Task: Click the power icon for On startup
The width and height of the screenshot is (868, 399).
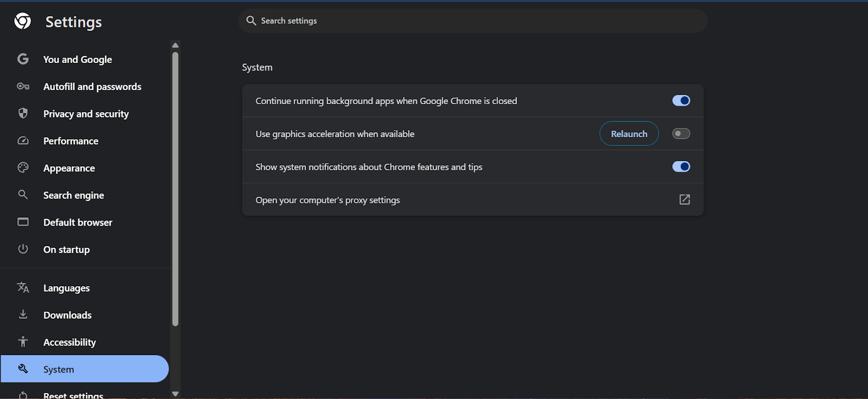Action: tap(23, 249)
